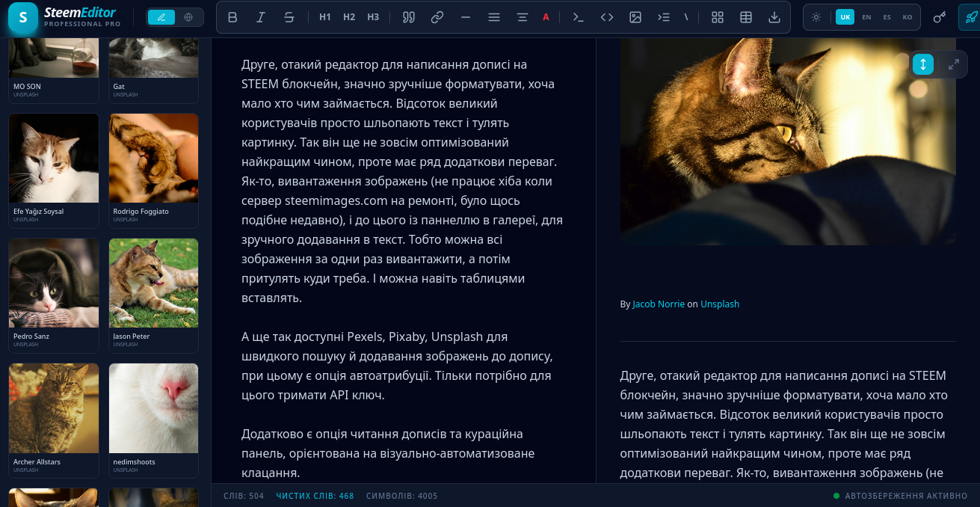980x507 pixels.
Task: Insert a horizontal rule
Action: pyautogui.click(x=466, y=17)
